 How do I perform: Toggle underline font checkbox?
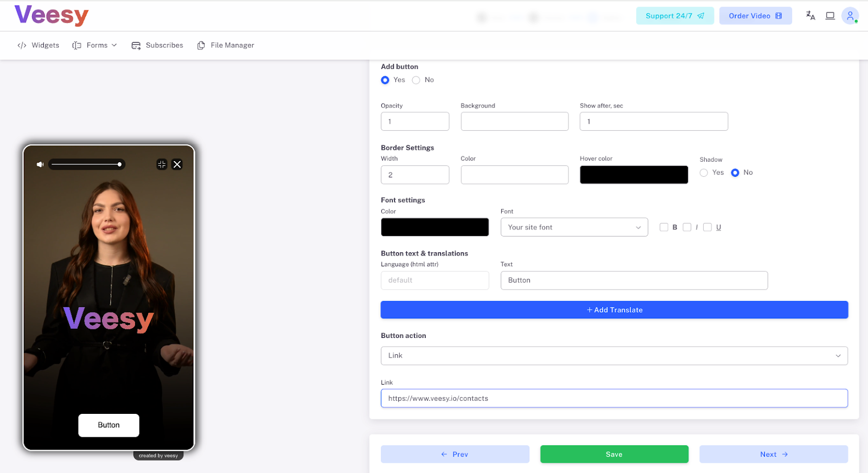707,227
